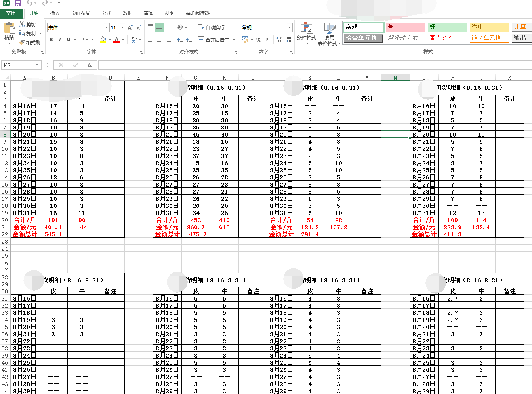
Task: Apply the Bad (差) cell style
Action: tap(406, 27)
